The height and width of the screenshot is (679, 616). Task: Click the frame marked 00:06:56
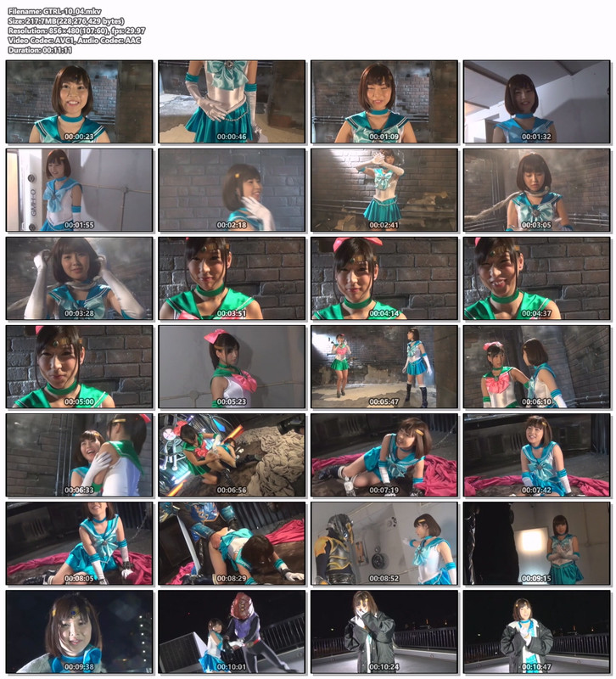coord(232,455)
